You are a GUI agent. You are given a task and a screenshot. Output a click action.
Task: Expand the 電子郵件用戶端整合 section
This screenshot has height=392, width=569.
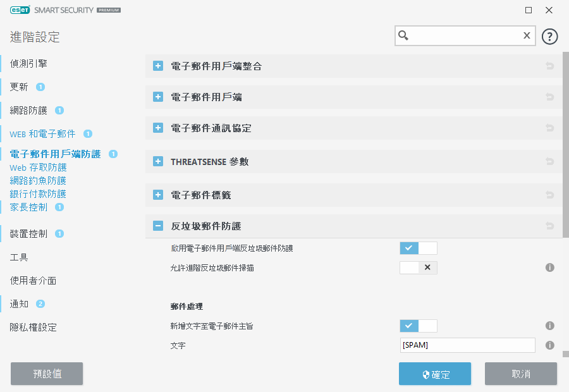(158, 66)
